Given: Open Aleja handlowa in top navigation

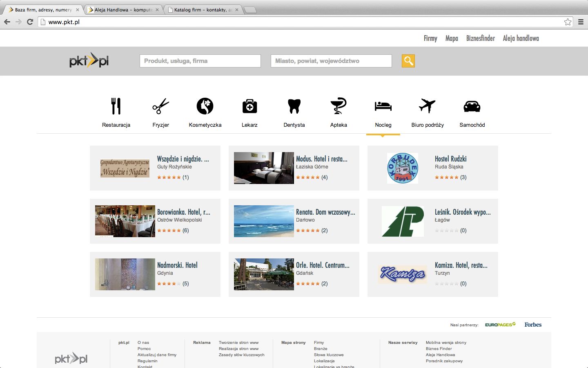Looking at the screenshot, I should coord(521,38).
